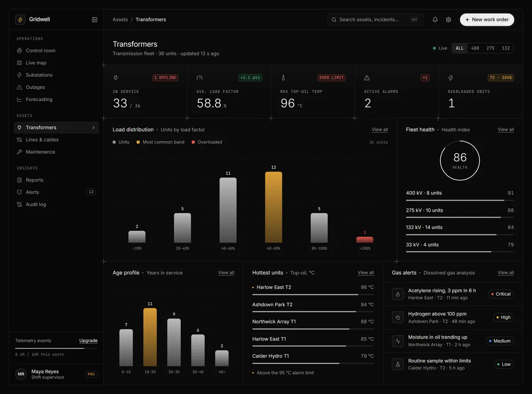The image size is (532, 394).
Task: Click the Harlow East T2 temperature bar
Action: point(313,295)
